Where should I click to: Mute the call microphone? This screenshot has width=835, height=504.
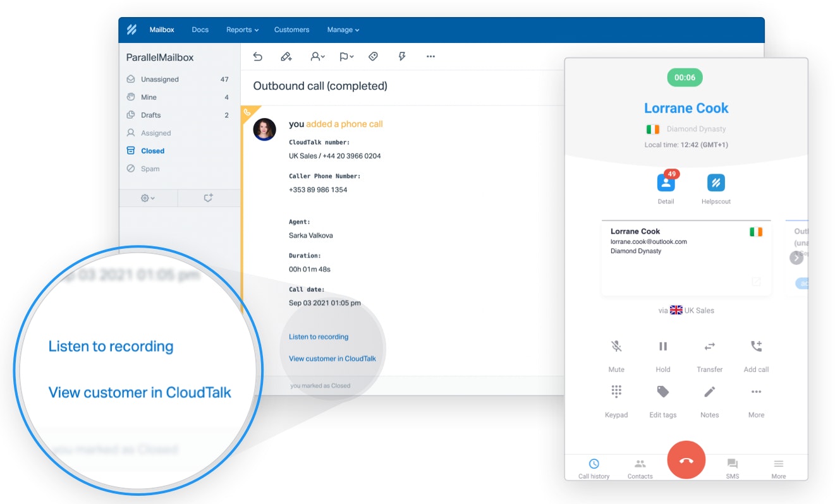[x=616, y=346]
